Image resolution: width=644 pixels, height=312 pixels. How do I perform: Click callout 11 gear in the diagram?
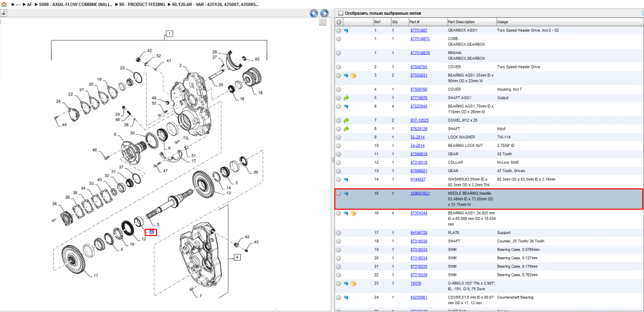click(x=96, y=275)
